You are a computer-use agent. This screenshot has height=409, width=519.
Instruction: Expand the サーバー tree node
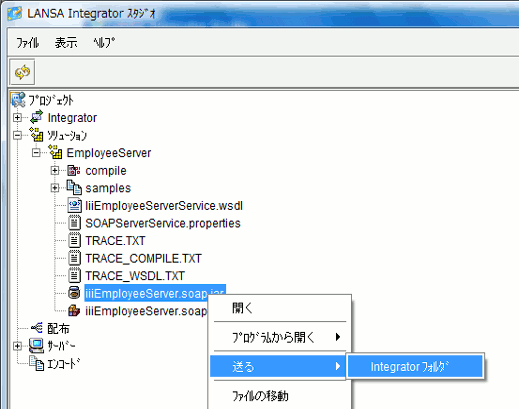[x=17, y=346]
